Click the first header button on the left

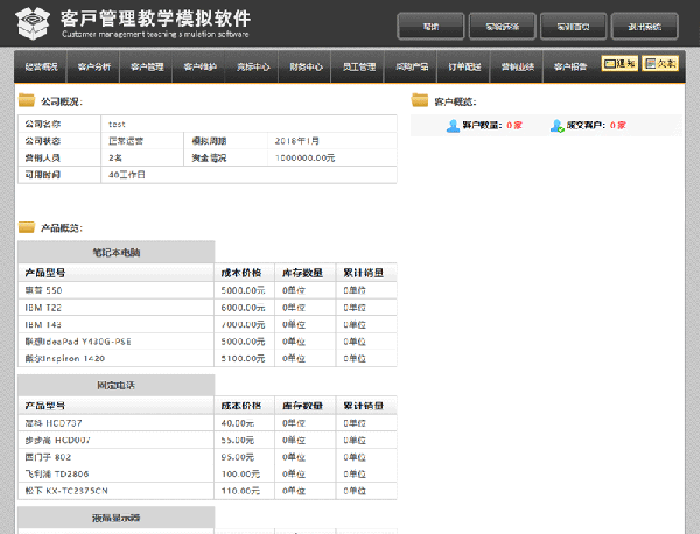pyautogui.click(x=431, y=26)
